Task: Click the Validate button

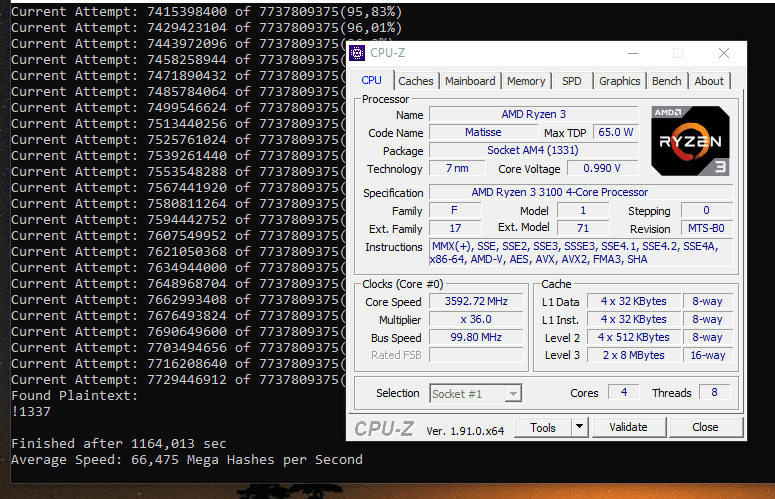Action: 628,427
